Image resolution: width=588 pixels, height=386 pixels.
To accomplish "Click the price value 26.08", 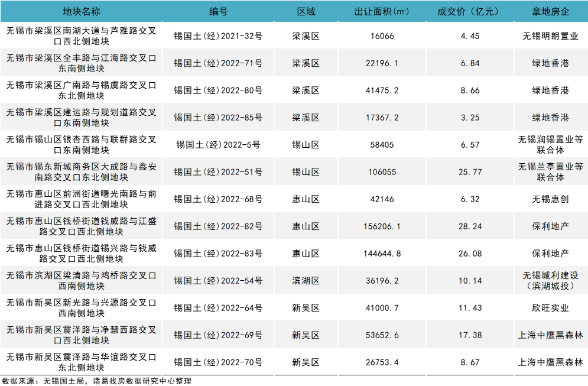I will coord(470,254).
